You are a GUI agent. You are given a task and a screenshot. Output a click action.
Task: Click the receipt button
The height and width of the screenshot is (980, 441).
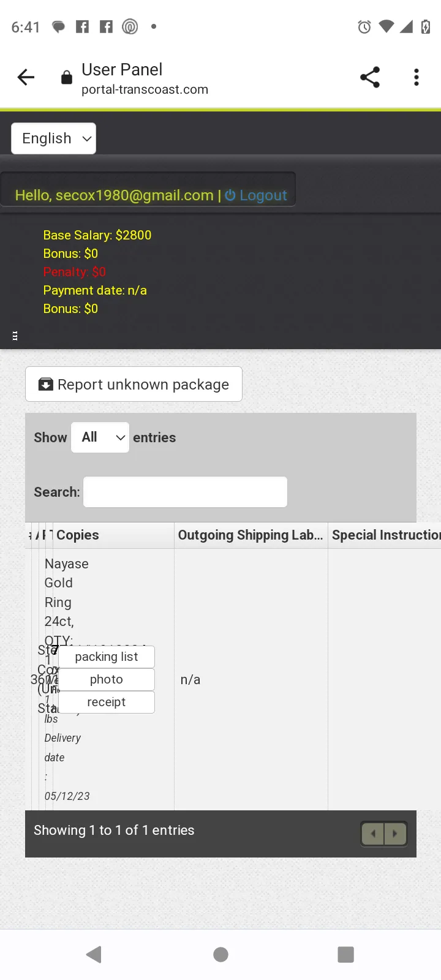click(x=107, y=702)
